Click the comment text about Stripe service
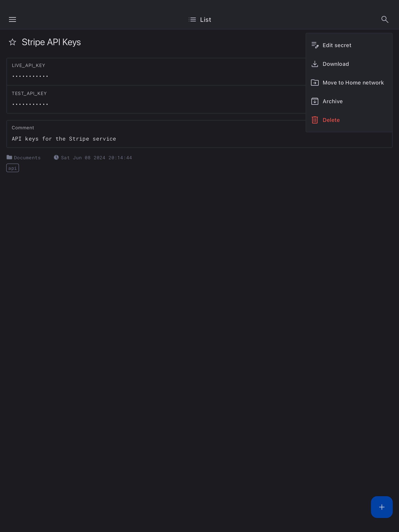 tap(64, 139)
